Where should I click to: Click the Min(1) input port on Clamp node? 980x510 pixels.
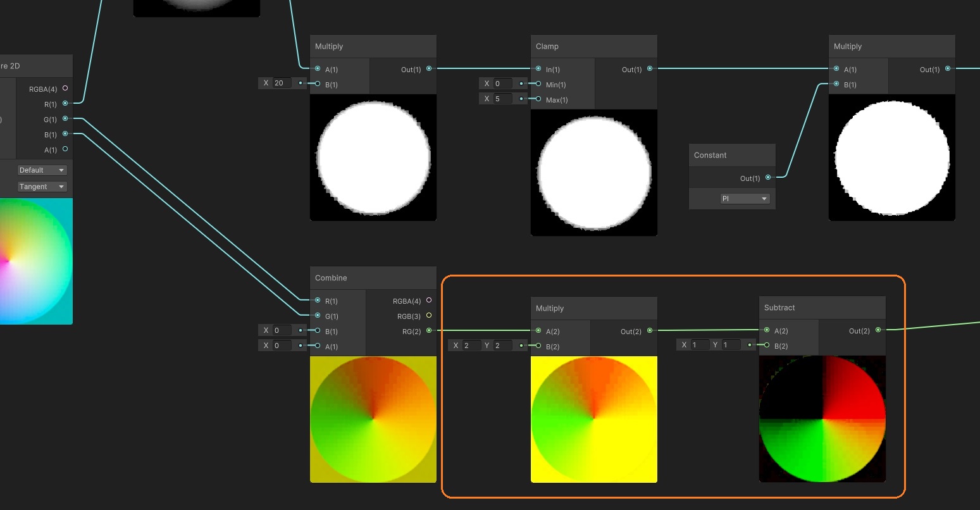coord(538,84)
